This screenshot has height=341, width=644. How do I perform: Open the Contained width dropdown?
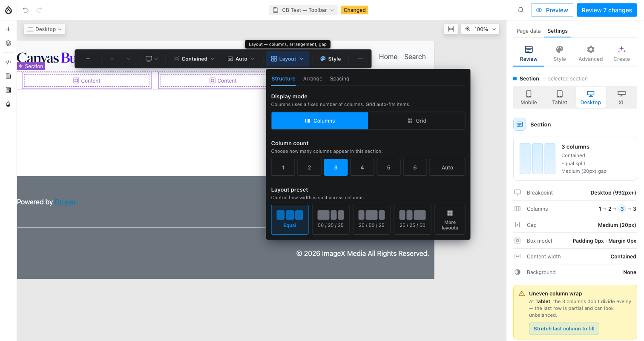(194, 59)
